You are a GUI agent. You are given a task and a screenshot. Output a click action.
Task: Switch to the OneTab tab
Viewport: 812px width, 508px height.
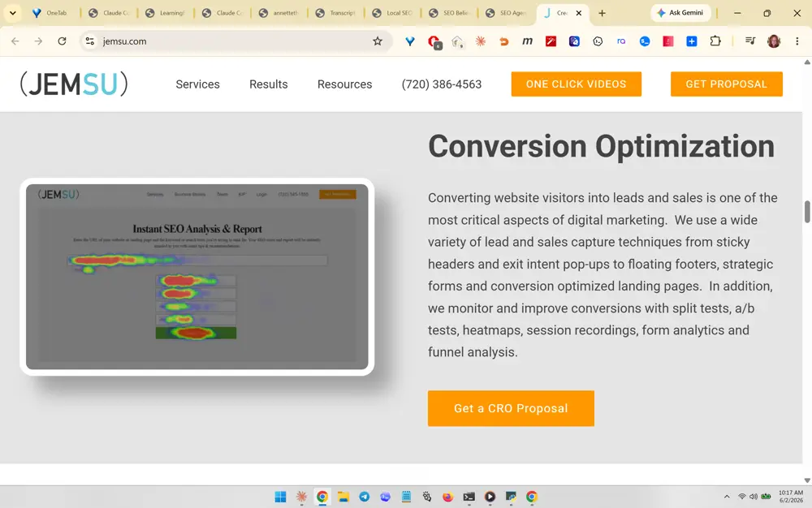(50, 13)
